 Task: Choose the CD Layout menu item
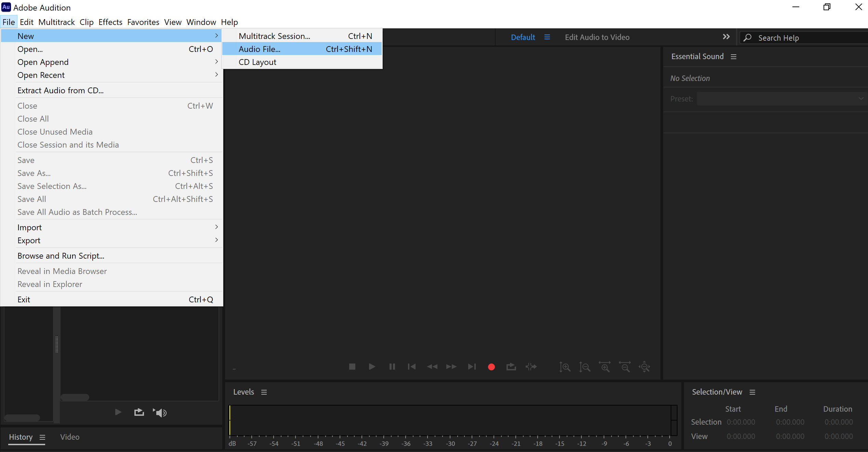257,62
